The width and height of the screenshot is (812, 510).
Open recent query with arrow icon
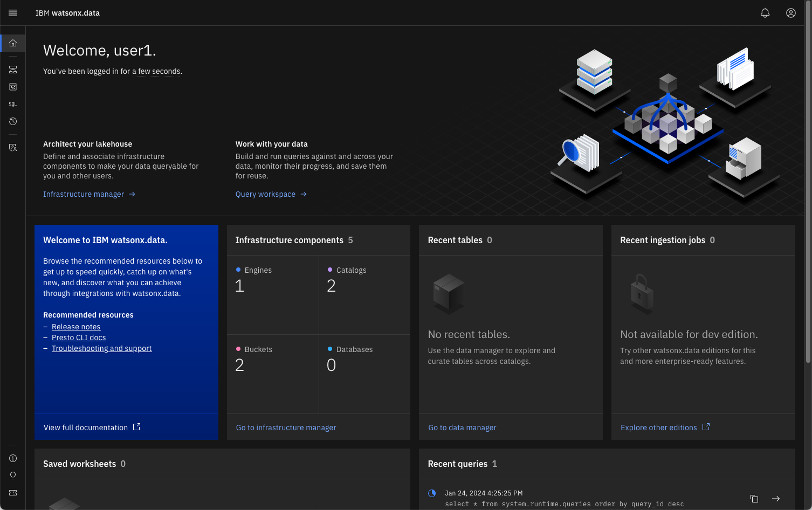(x=776, y=499)
